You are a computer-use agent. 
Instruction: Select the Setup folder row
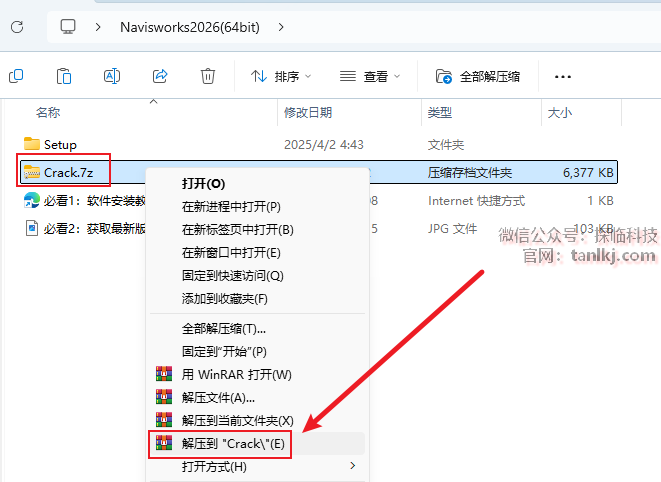click(319, 145)
